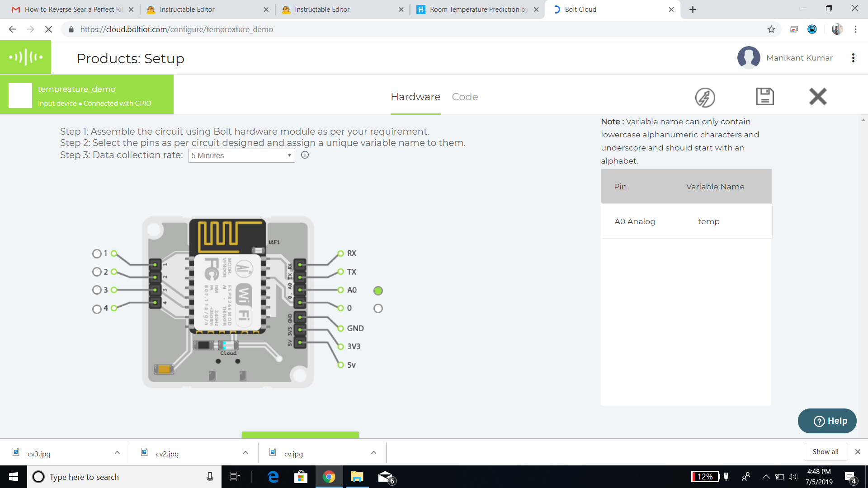This screenshot has height=488, width=868.
Task: Open a new browser tab
Action: tap(693, 9)
